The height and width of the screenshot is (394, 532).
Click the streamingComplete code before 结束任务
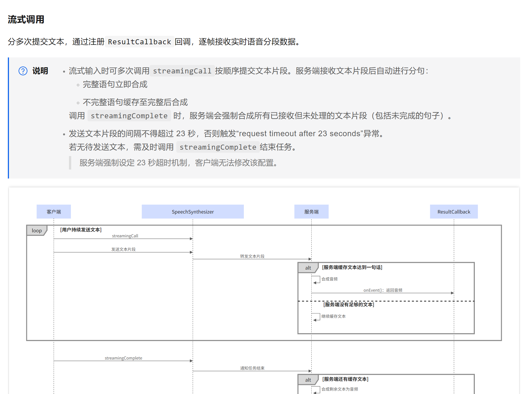tap(218, 147)
